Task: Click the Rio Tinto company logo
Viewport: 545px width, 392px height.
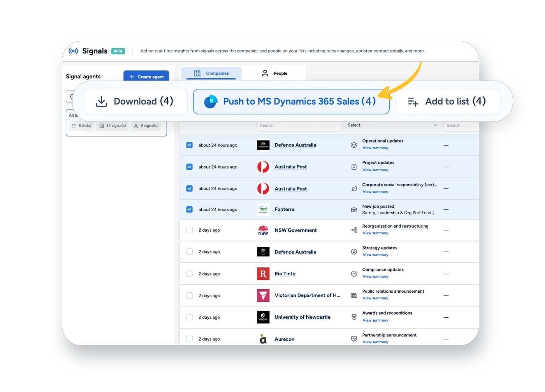Action: (263, 274)
